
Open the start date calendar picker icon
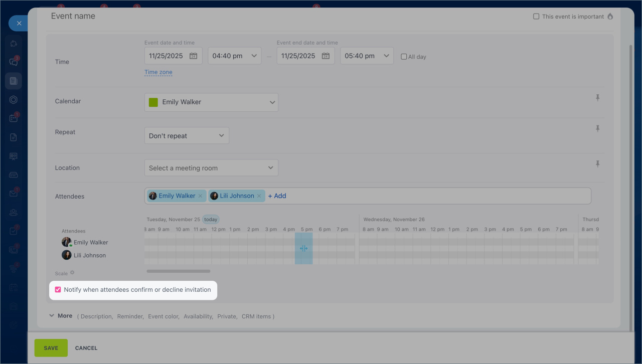[x=194, y=56]
